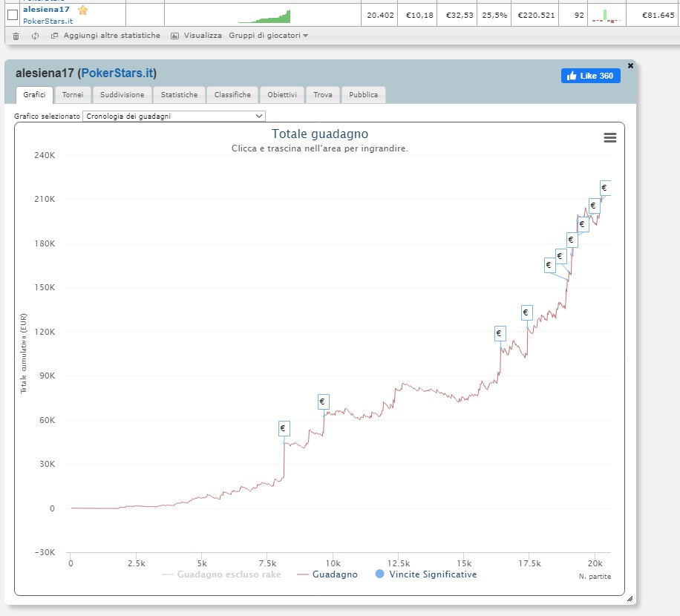Click the Totale guadagno chart title
The image size is (680, 616).
(x=320, y=134)
